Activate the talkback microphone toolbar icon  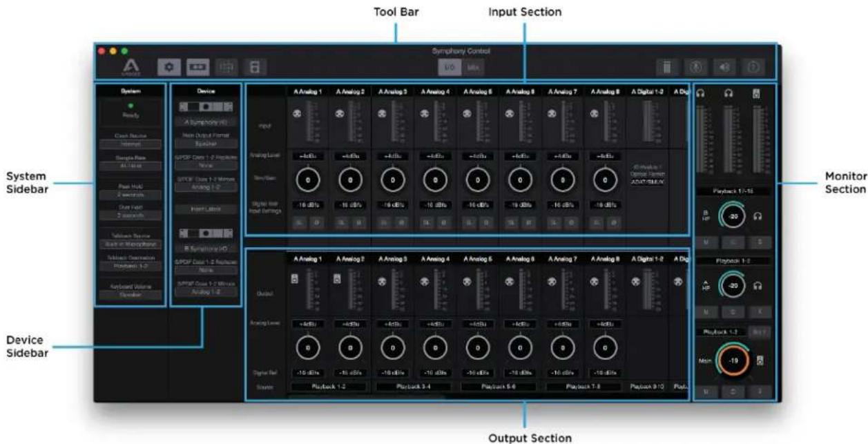point(697,68)
